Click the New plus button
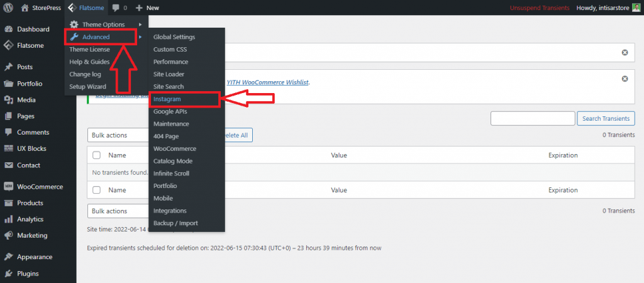This screenshot has height=283, width=644. coord(147,8)
